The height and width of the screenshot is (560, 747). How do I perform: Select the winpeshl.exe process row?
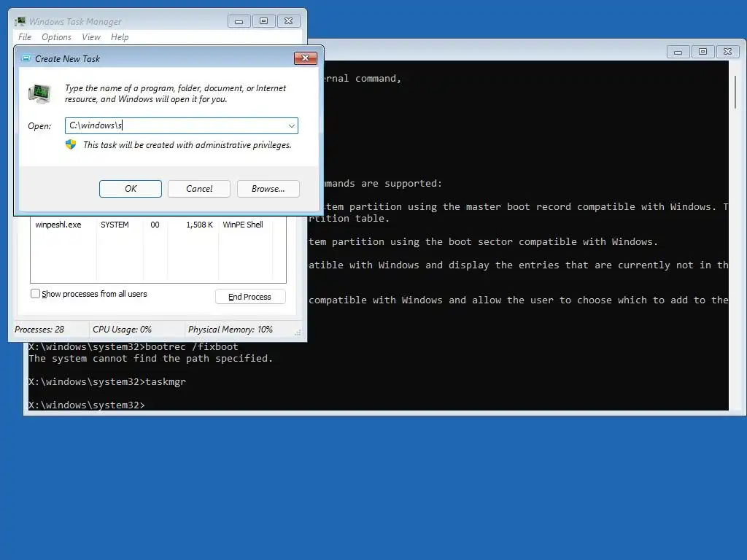158,225
